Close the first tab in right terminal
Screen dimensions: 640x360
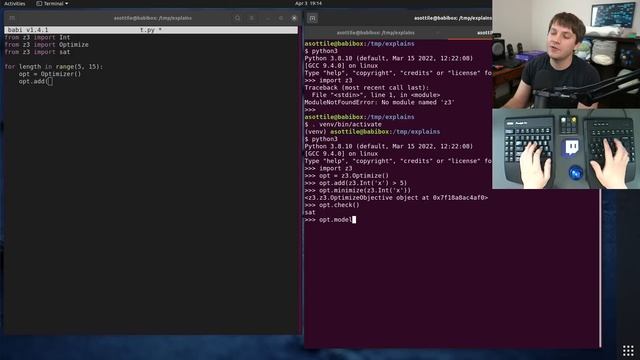[x=438, y=33]
